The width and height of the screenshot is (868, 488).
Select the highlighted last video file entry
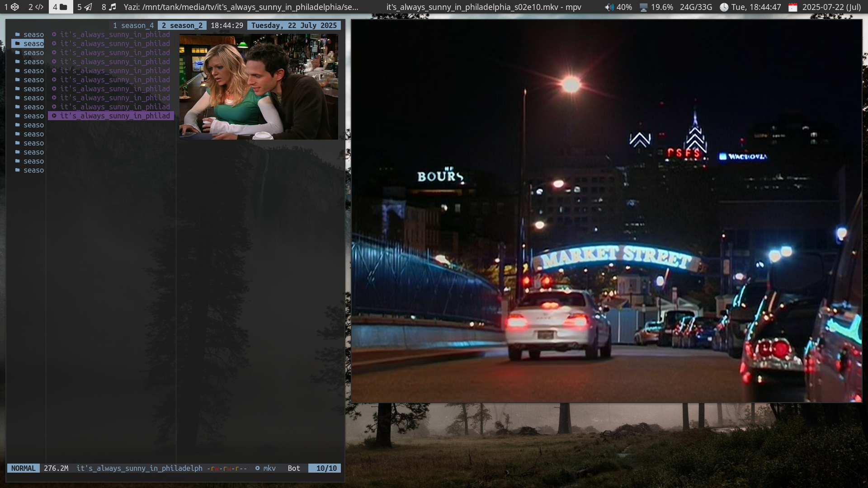pos(115,116)
